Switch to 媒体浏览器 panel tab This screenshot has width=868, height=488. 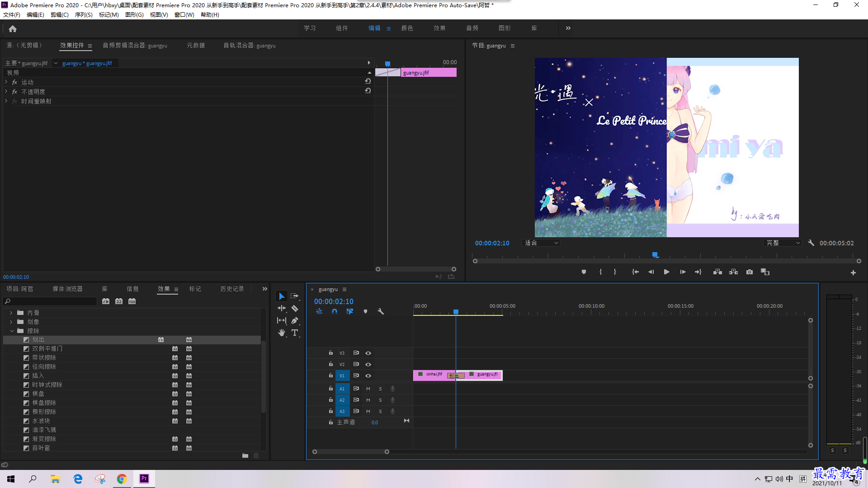[x=67, y=289]
